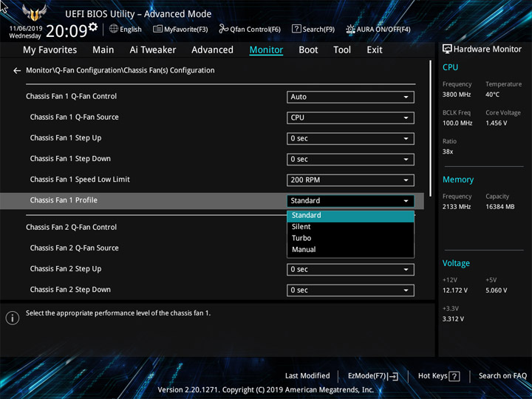
Task: Open the Tool tab
Action: coord(342,50)
